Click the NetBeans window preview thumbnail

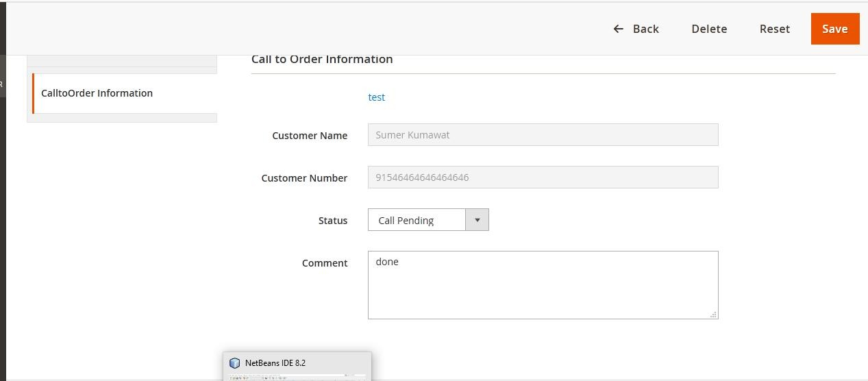297,377
